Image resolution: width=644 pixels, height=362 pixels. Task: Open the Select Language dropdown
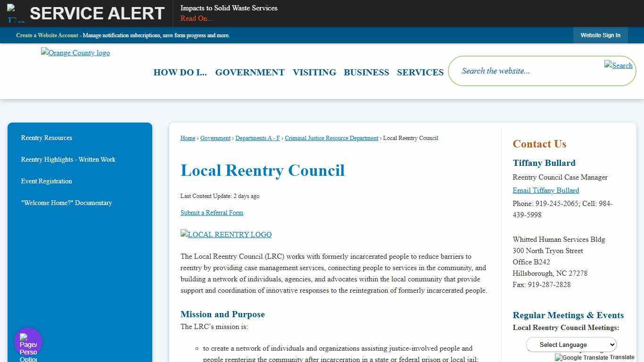tap(571, 345)
